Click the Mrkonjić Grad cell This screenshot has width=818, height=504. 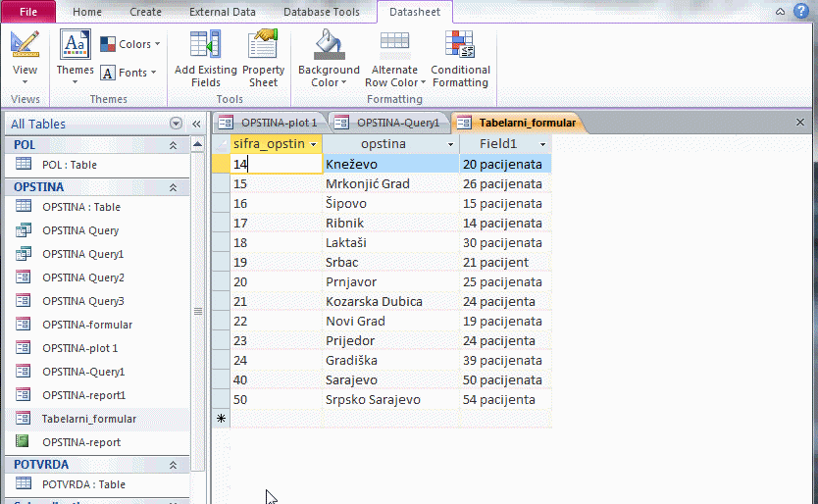tap(390, 183)
